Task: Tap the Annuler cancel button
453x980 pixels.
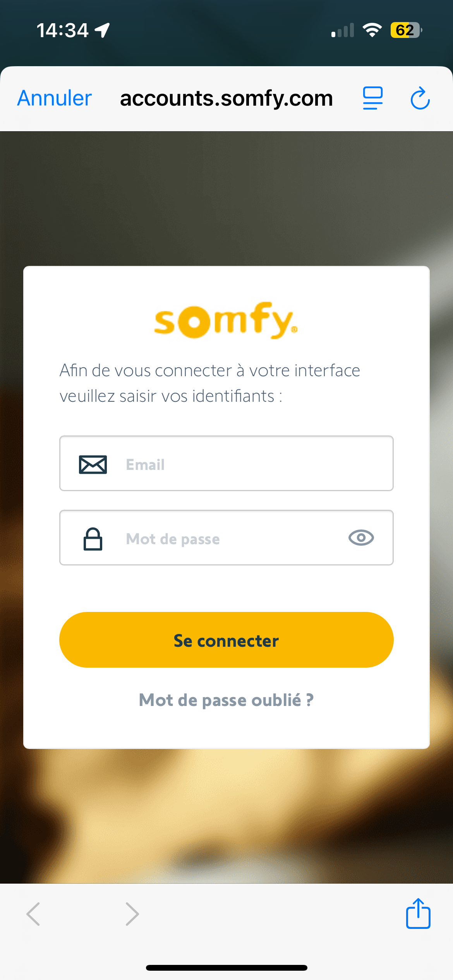Action: [x=54, y=98]
